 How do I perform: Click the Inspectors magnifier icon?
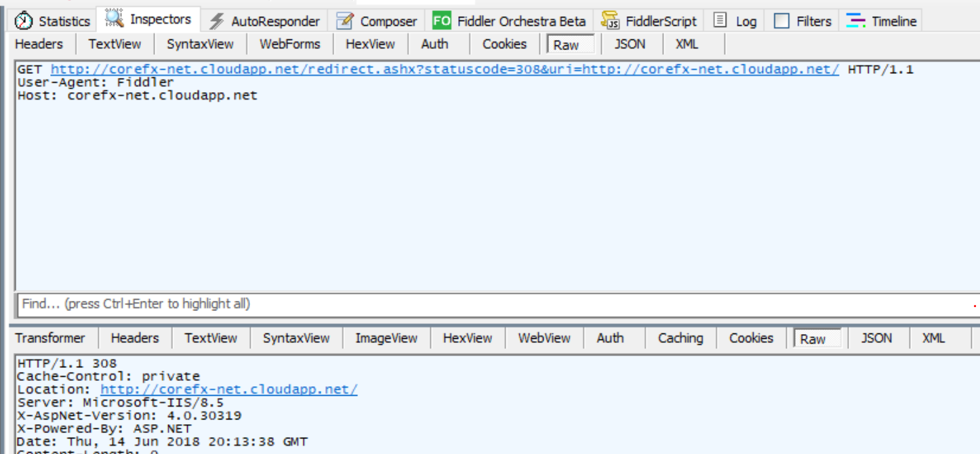[x=115, y=19]
